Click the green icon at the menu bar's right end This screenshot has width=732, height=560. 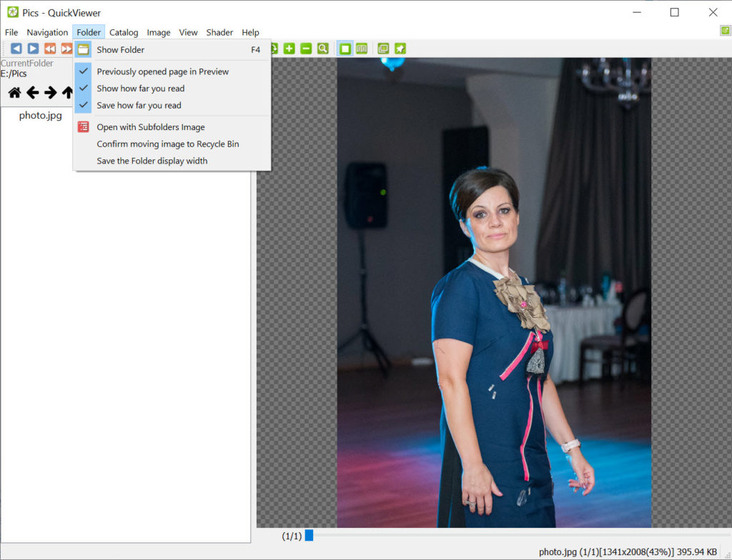[x=725, y=31]
